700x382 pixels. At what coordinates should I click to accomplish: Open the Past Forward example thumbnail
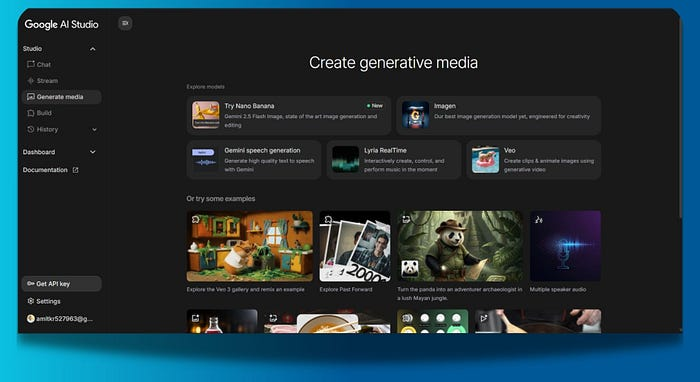(x=355, y=246)
